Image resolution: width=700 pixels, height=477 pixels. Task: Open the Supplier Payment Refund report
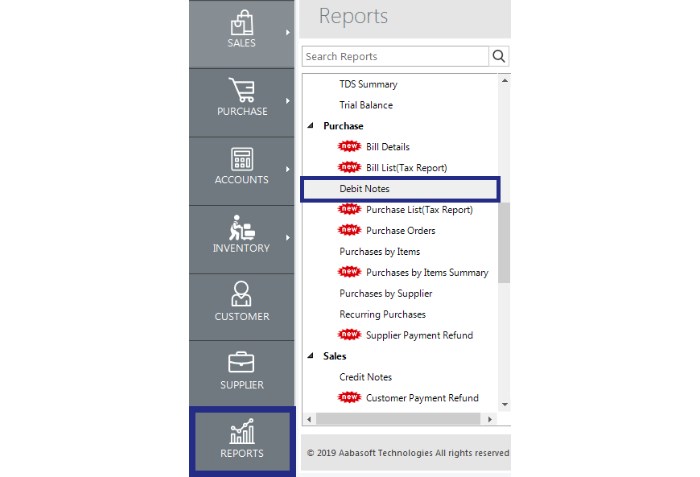pos(419,335)
